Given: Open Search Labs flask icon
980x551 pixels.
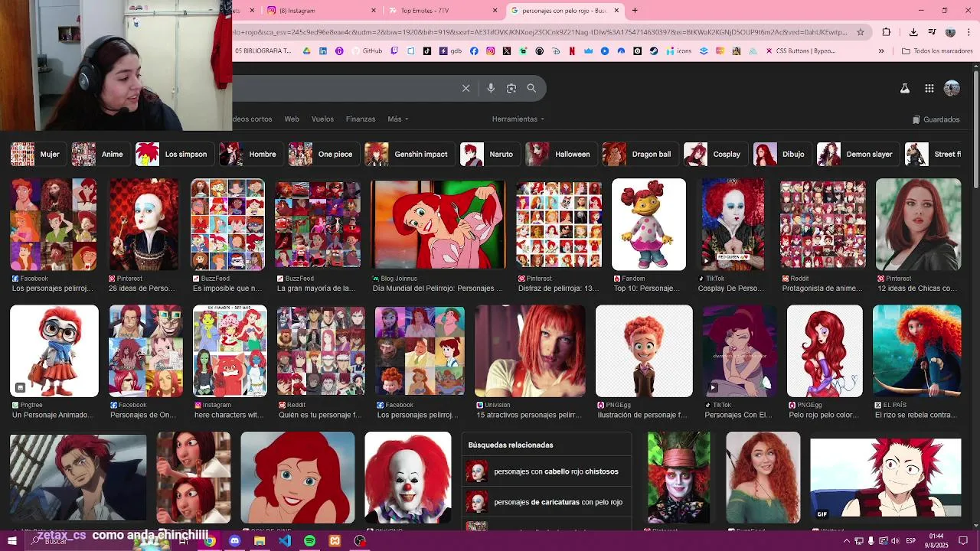Looking at the screenshot, I should coord(905,88).
